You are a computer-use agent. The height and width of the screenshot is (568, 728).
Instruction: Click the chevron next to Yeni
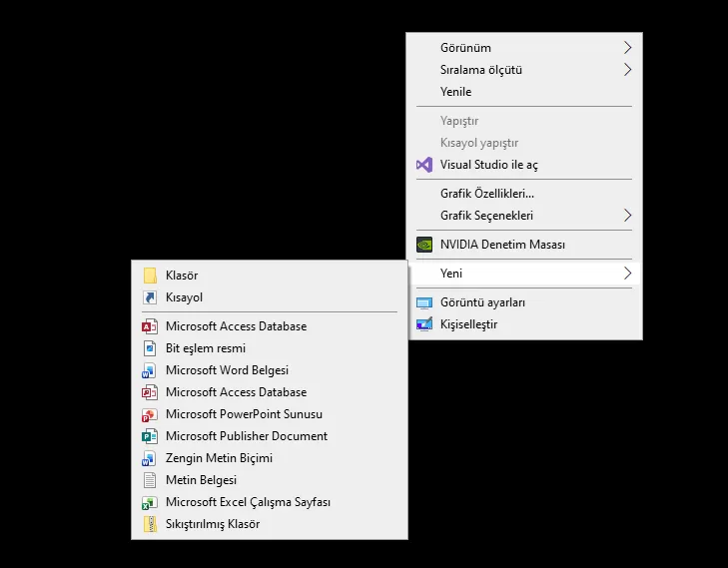627,274
